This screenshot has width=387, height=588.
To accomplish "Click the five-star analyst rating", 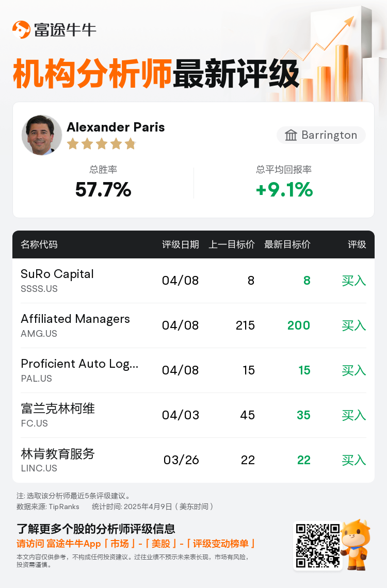I will [x=101, y=143].
